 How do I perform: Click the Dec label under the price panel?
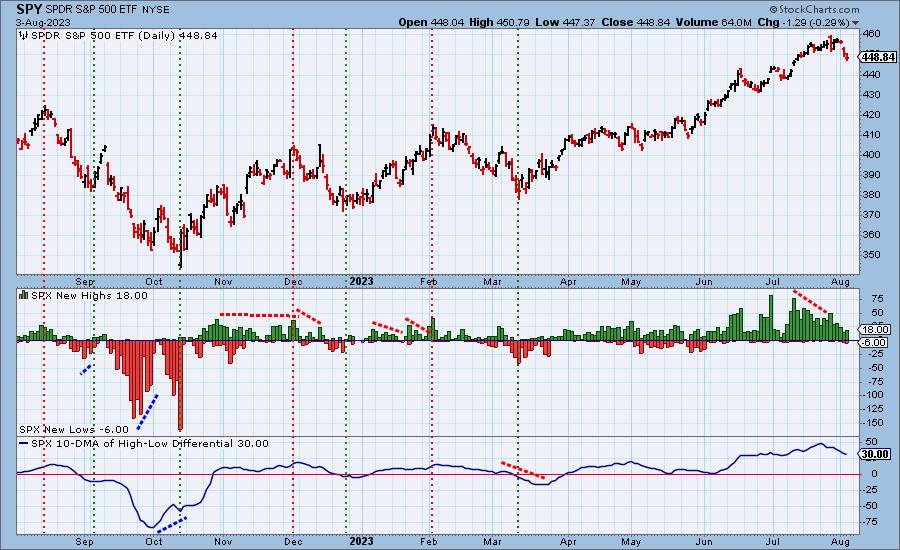pyautogui.click(x=293, y=282)
